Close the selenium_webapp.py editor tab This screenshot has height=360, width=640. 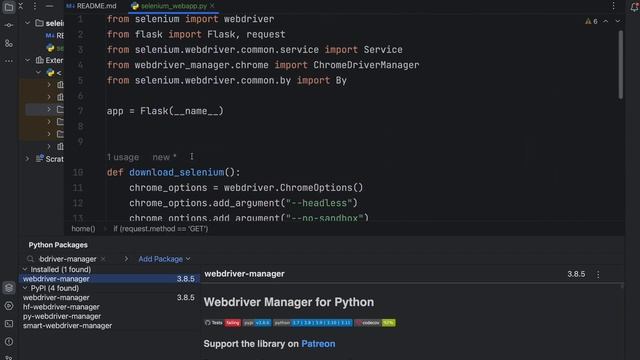[x=212, y=6]
